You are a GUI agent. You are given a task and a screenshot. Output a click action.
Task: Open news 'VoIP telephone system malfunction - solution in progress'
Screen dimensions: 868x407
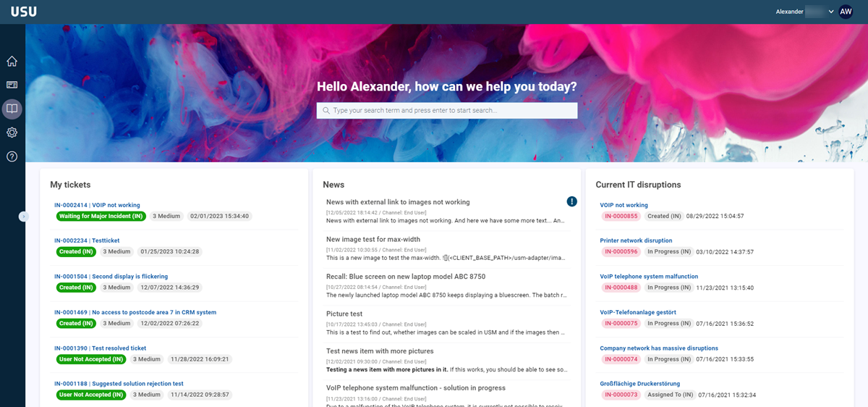[x=416, y=387]
